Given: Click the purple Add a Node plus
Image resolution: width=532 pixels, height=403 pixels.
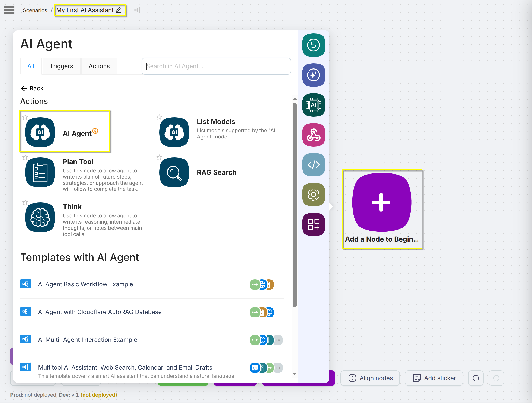Looking at the screenshot, I should 381,202.
